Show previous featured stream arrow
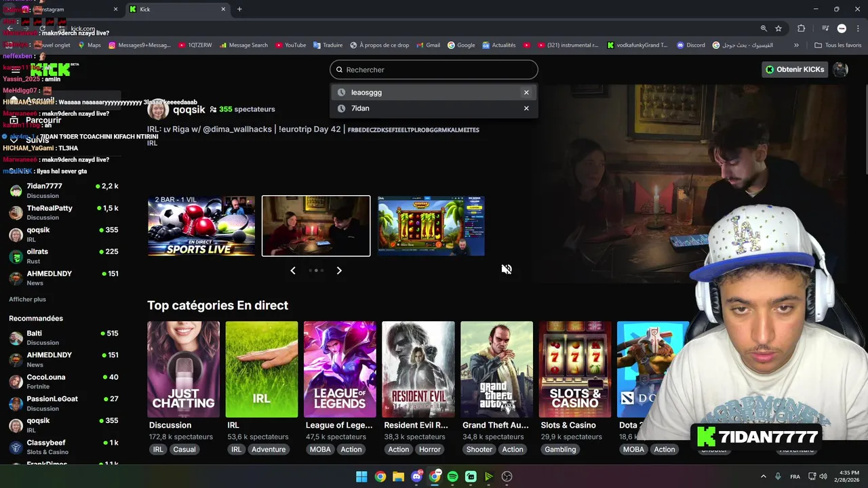The width and height of the screenshot is (868, 488). click(293, 270)
